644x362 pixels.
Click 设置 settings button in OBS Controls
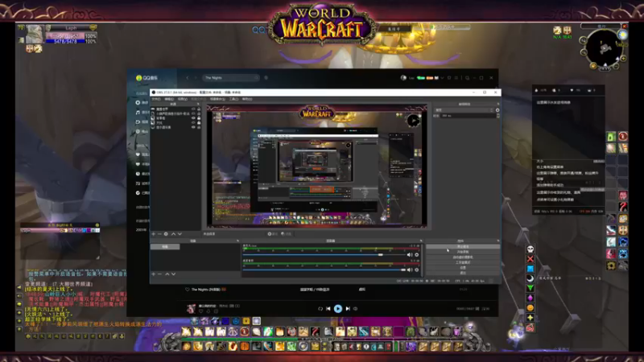coord(463,268)
